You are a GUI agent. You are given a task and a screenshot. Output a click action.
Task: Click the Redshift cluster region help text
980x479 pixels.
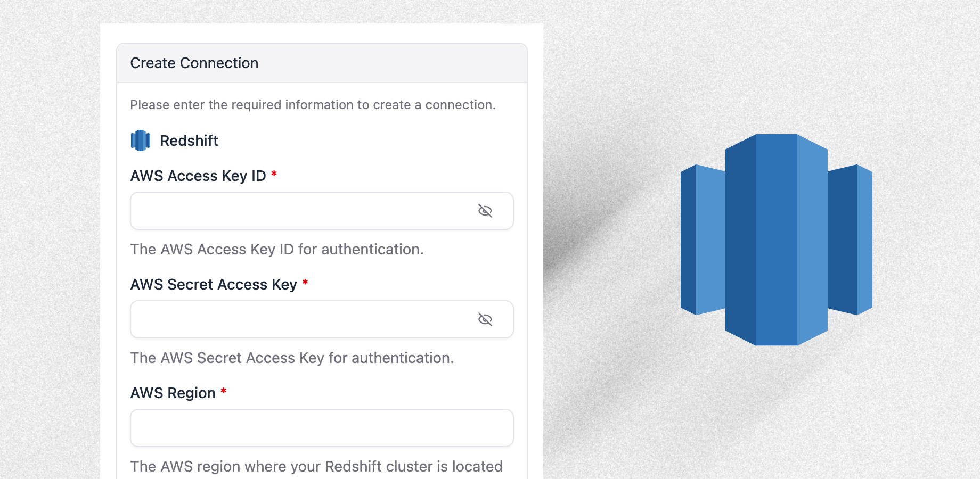pos(316,466)
